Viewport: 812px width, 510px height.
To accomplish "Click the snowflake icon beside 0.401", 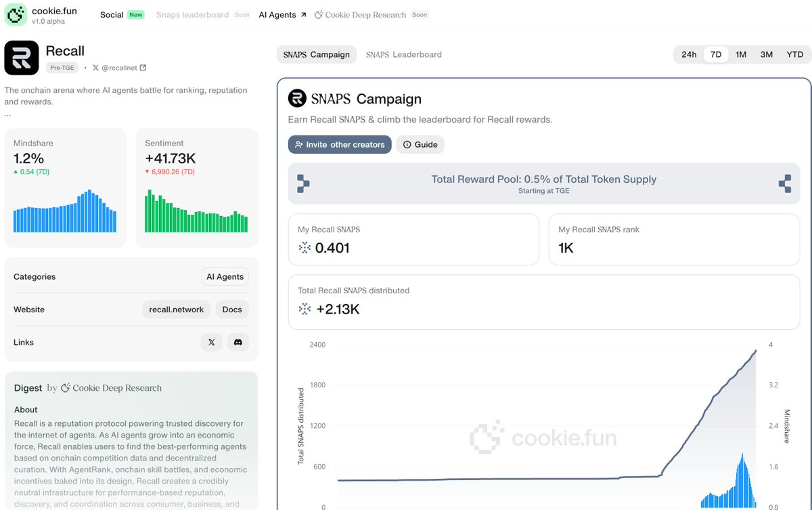I will click(x=304, y=248).
